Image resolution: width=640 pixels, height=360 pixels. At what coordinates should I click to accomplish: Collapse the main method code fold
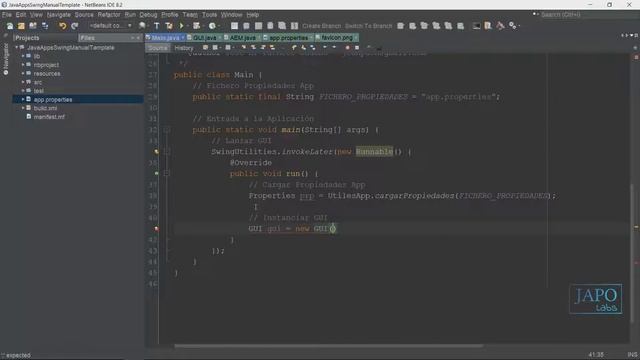[x=167, y=130]
